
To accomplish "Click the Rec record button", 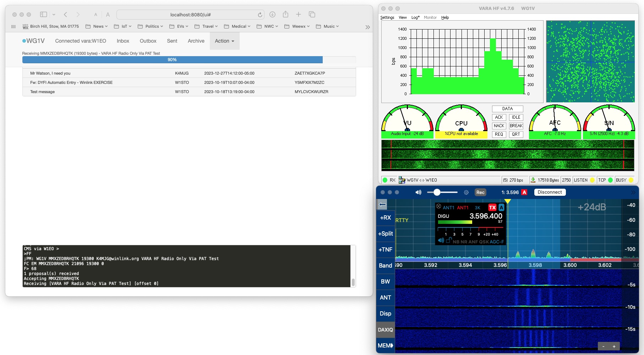I will coord(480,192).
